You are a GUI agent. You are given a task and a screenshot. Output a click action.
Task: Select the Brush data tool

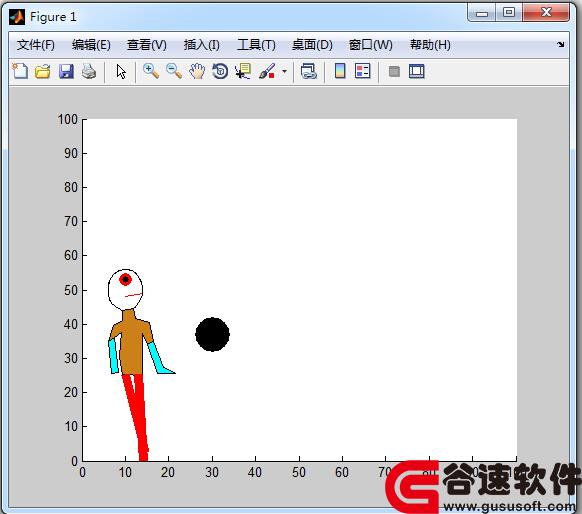pos(267,71)
